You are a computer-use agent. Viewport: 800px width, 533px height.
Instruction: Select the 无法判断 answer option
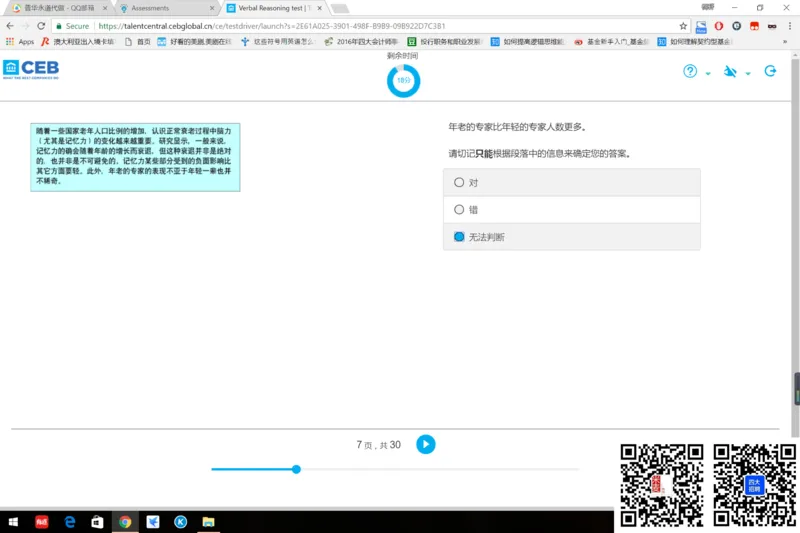[x=571, y=237]
